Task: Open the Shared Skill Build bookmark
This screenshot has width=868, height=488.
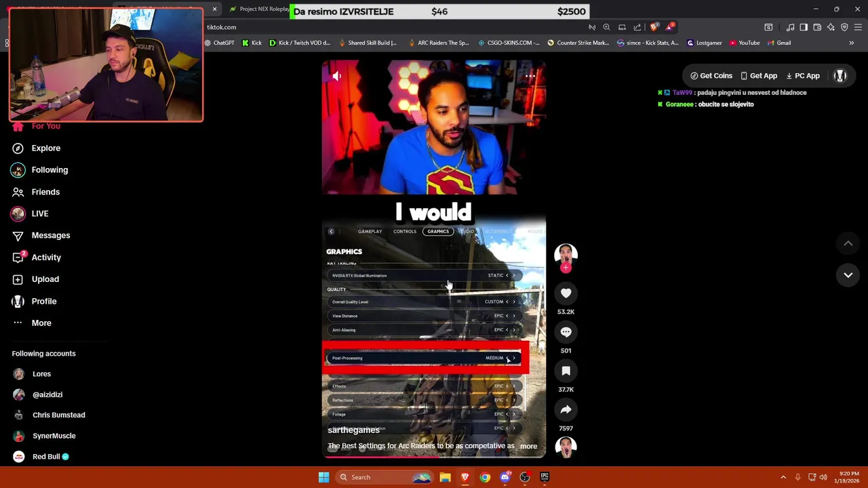Action: coord(367,43)
